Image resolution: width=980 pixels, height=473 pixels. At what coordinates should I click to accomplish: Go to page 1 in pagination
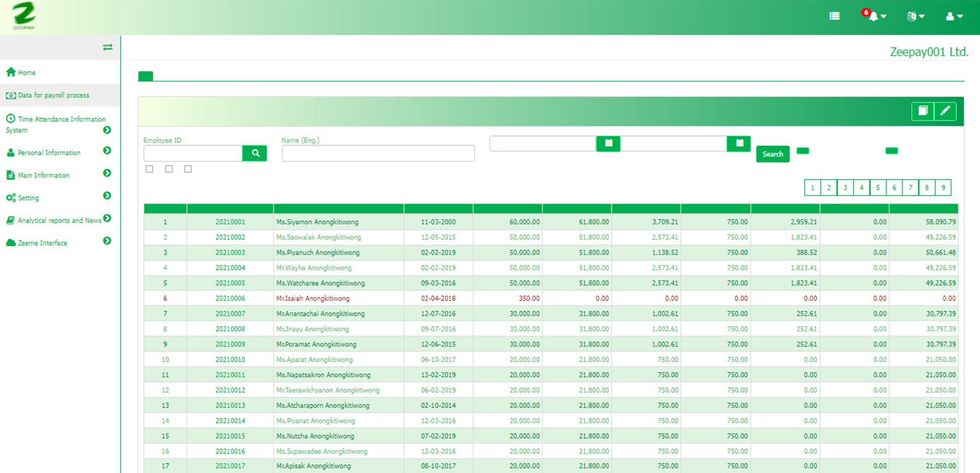tap(813, 188)
